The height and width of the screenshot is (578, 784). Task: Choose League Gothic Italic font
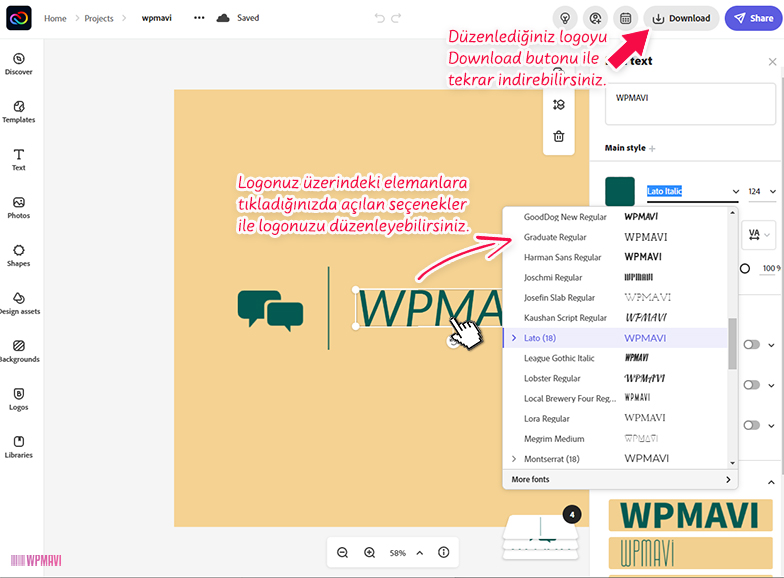pos(615,358)
